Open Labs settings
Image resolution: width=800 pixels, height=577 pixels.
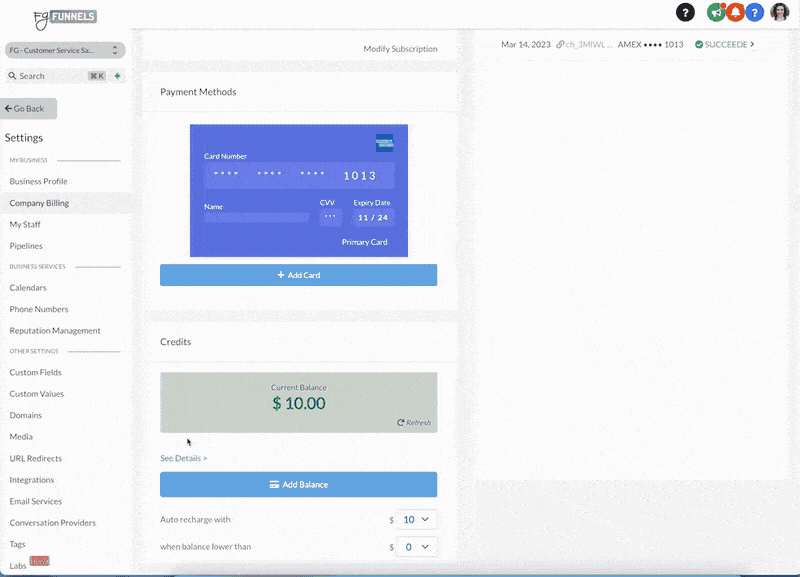(18, 565)
